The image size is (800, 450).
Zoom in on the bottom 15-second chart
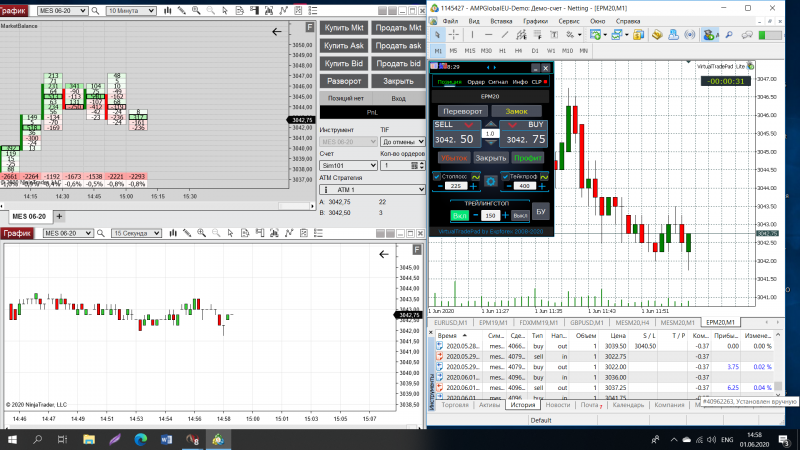[x=202, y=233]
